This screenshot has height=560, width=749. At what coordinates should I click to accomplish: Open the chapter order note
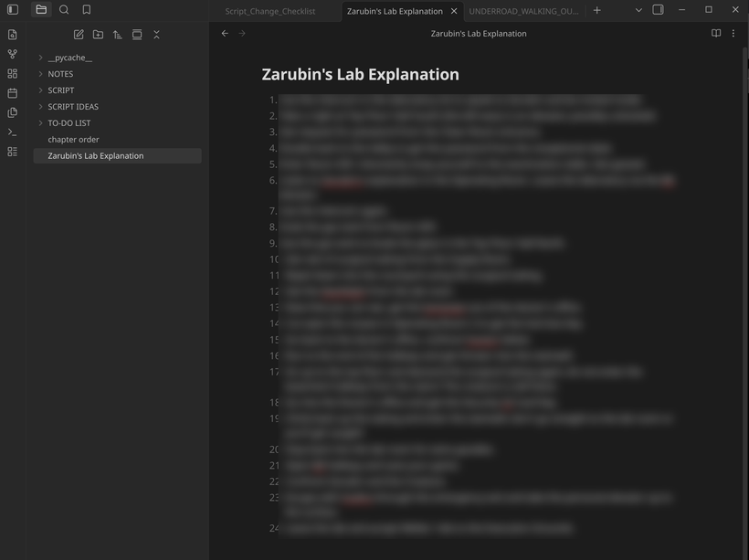[74, 140]
